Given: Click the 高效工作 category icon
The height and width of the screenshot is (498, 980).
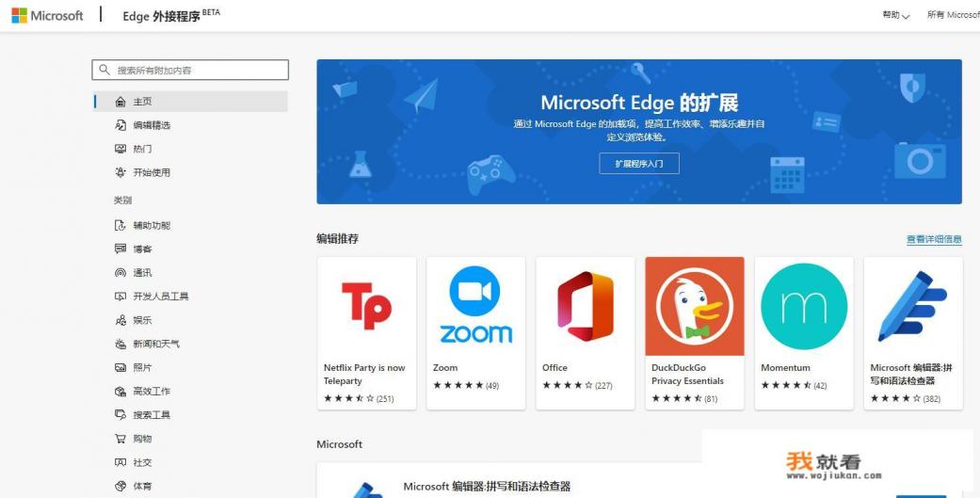Looking at the screenshot, I should click(120, 392).
